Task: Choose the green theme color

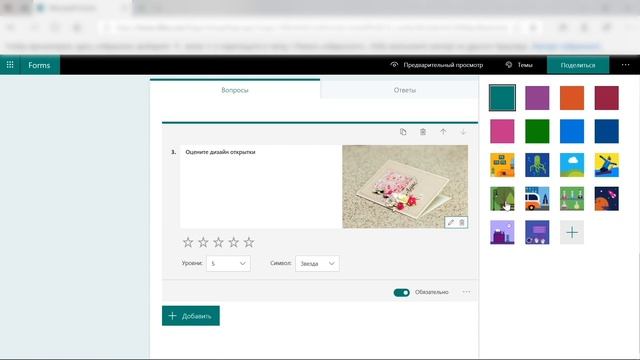Action: pyautogui.click(x=537, y=131)
